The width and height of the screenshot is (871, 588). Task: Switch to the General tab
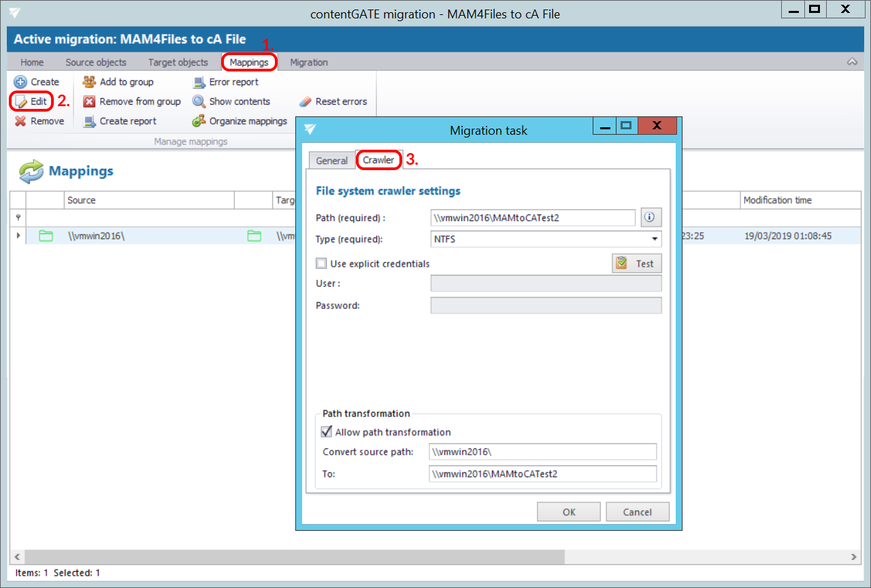(x=331, y=161)
